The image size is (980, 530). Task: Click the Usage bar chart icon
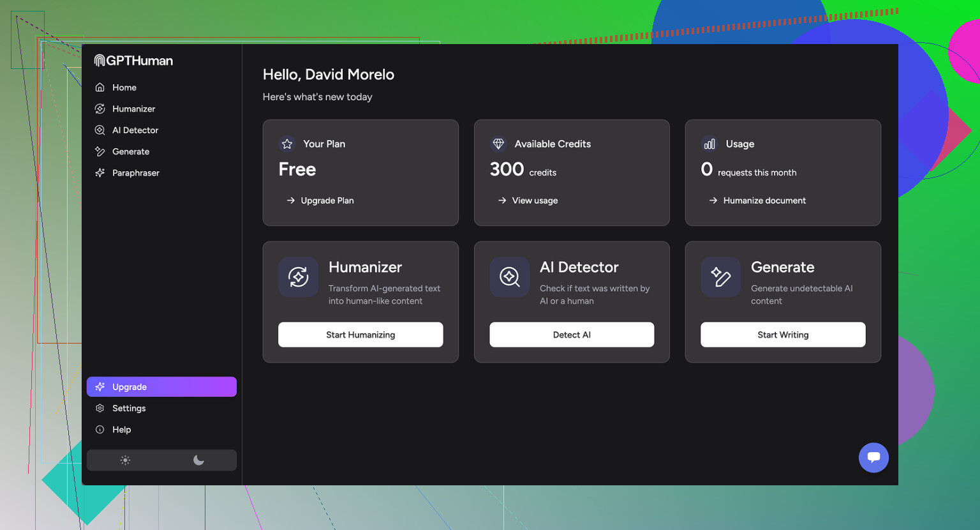tap(709, 144)
